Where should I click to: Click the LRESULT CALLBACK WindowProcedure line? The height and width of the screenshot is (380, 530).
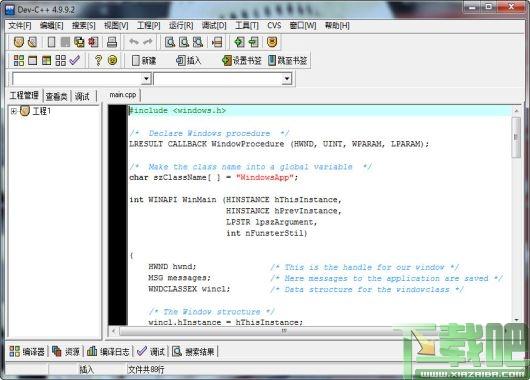pos(279,144)
